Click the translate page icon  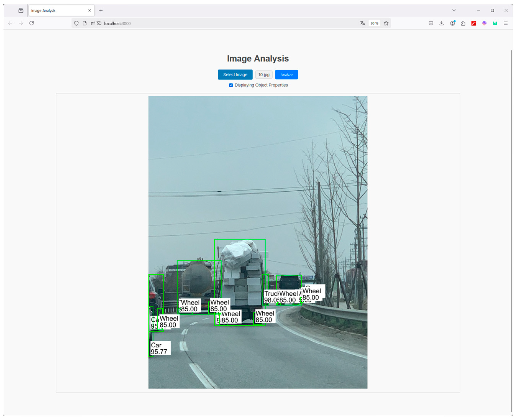362,23
